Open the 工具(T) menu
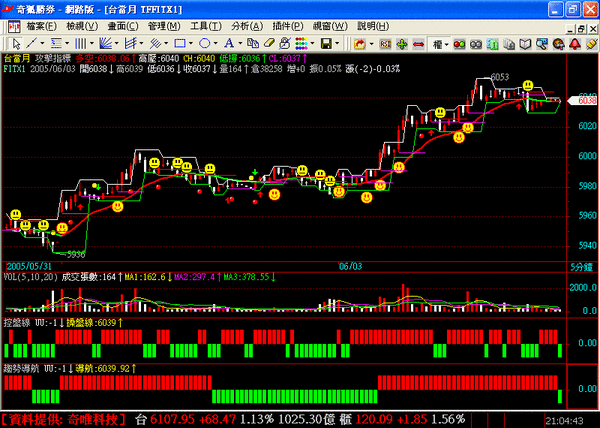The height and width of the screenshot is (428, 600). [205, 26]
